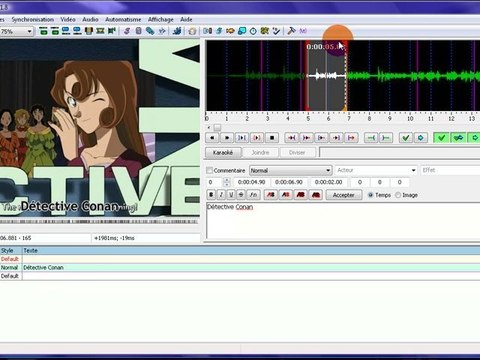Click the start time field 0:00:04.90
This screenshot has width=480, height=360.
click(252, 182)
